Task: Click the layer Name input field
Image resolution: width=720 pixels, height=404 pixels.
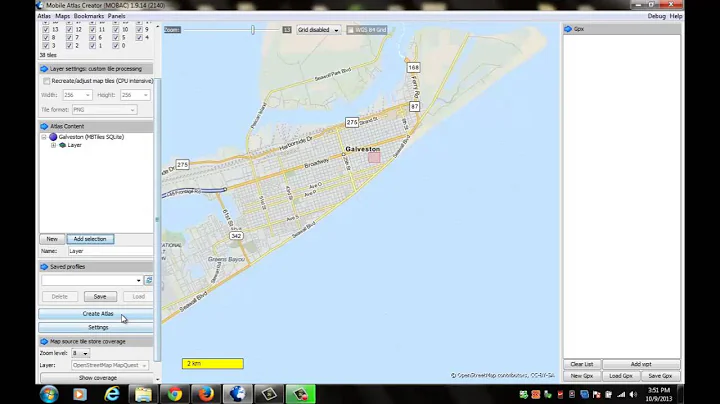Action: [x=110, y=251]
